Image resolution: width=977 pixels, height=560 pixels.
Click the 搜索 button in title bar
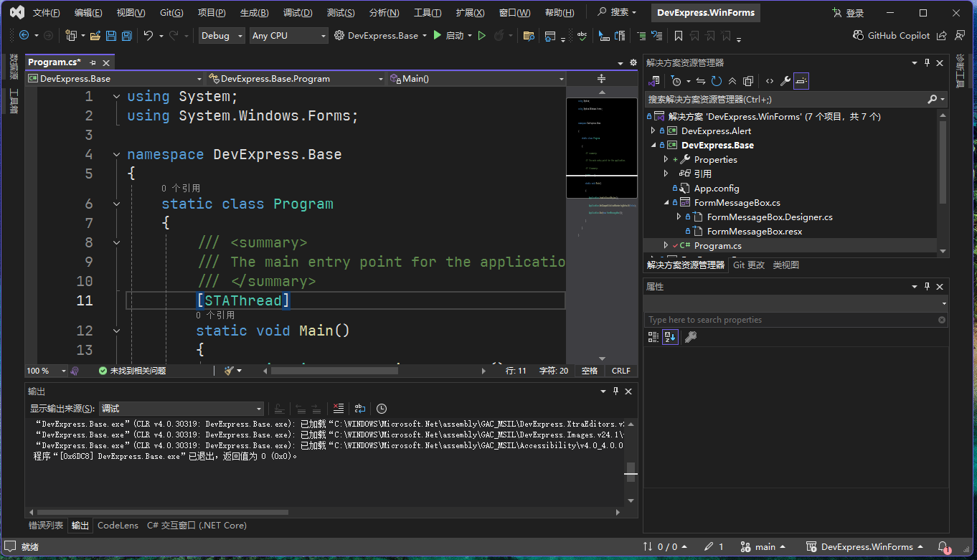(618, 13)
